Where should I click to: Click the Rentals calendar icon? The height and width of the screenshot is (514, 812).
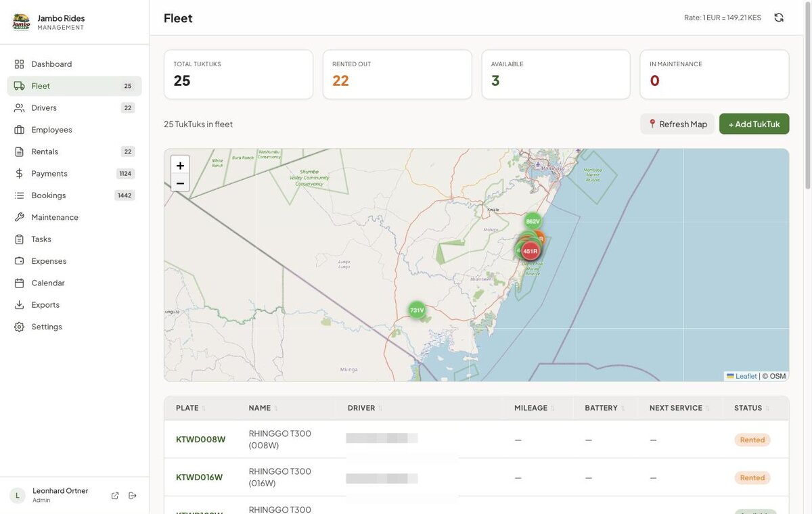tap(19, 151)
